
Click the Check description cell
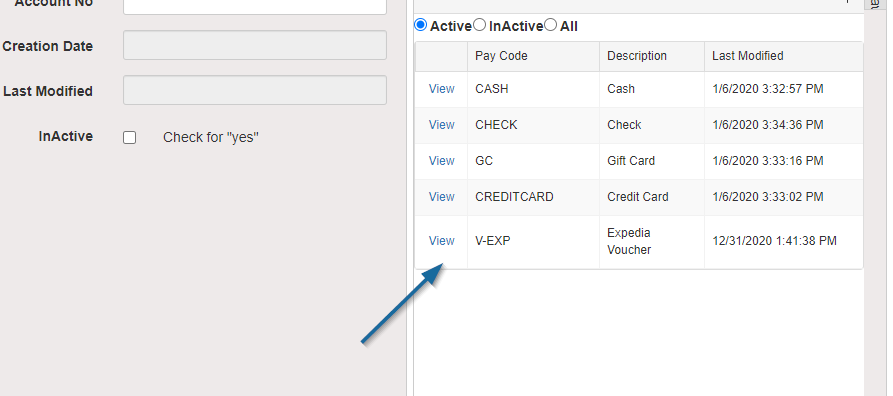pyautogui.click(x=652, y=125)
